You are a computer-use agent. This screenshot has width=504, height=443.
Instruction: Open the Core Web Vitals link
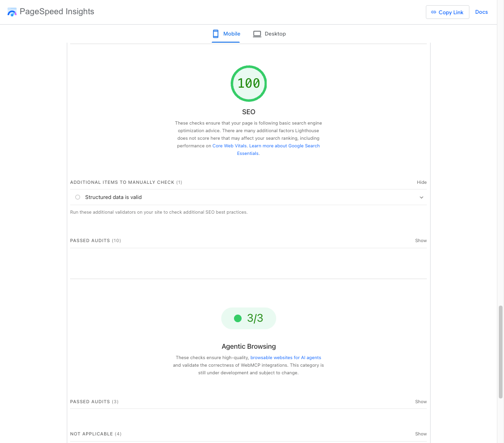[x=229, y=145]
